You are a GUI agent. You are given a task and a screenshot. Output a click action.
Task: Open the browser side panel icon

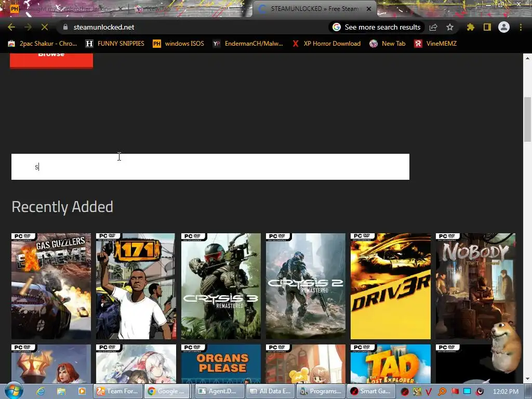pyautogui.click(x=487, y=27)
